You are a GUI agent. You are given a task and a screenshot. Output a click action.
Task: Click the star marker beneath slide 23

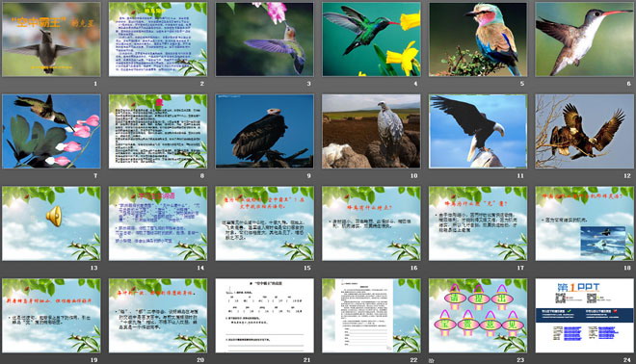pyautogui.click(x=432, y=360)
